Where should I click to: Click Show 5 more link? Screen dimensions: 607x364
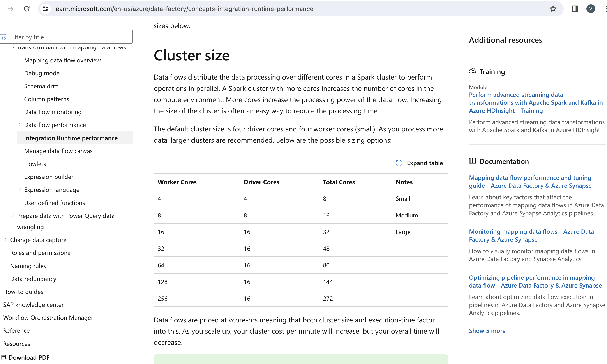click(487, 331)
